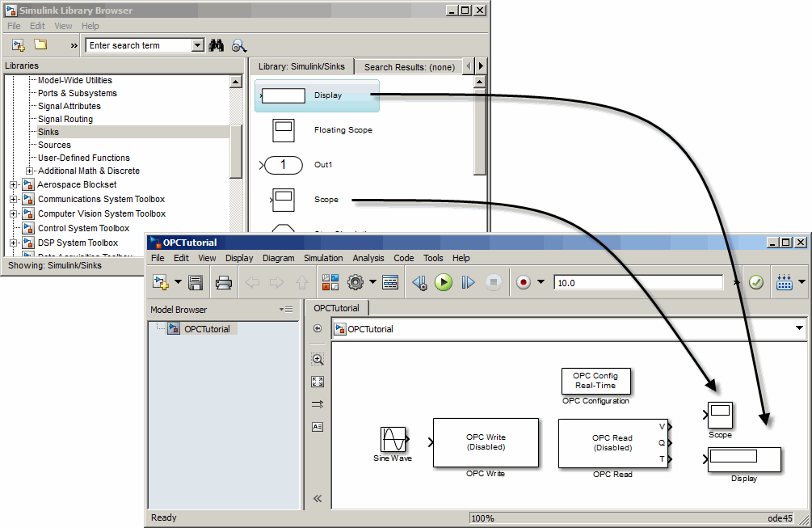The width and height of the screenshot is (812, 528).
Task: Select Out1 block in library
Action: (297, 165)
